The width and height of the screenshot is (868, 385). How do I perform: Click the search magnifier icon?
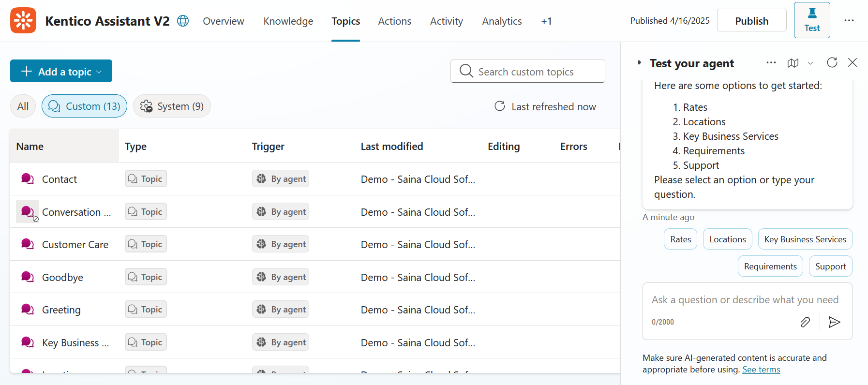[466, 71]
